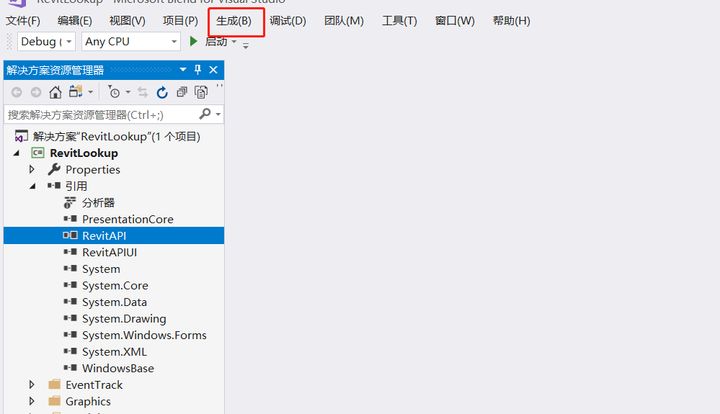Select the System.XML reference
The image size is (720, 414).
(x=114, y=352)
